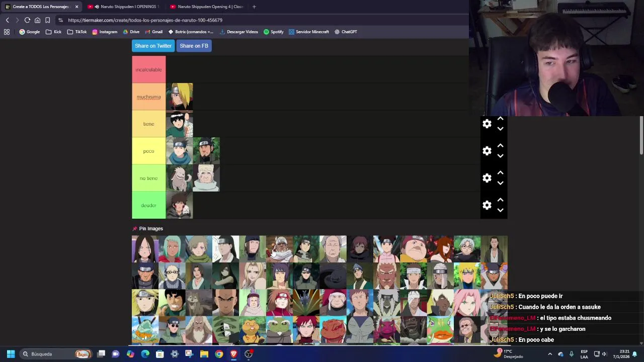The width and height of the screenshot is (644, 362).
Task: Open Task View from the taskbar
Action: click(x=101, y=354)
